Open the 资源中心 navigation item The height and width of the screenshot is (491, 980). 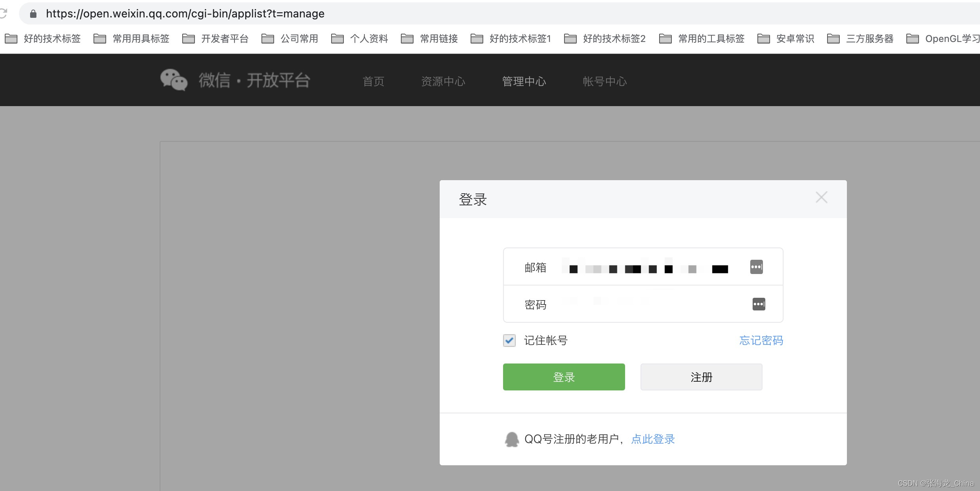coord(443,82)
